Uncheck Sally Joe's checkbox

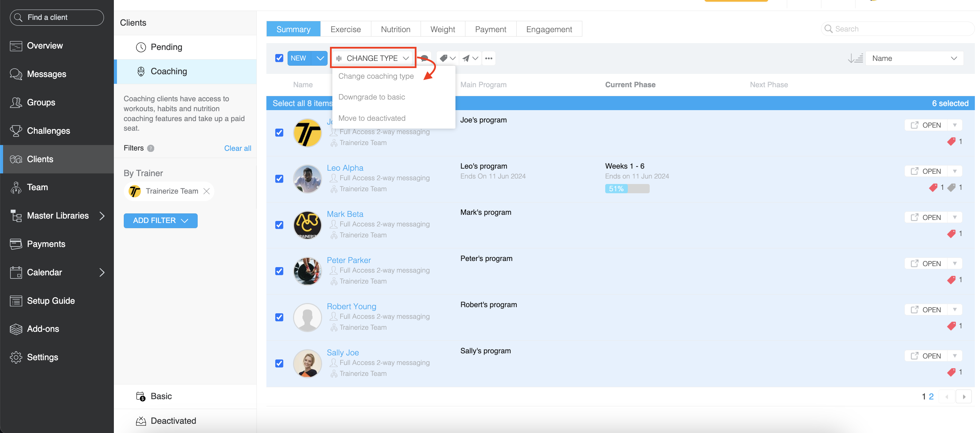click(279, 363)
